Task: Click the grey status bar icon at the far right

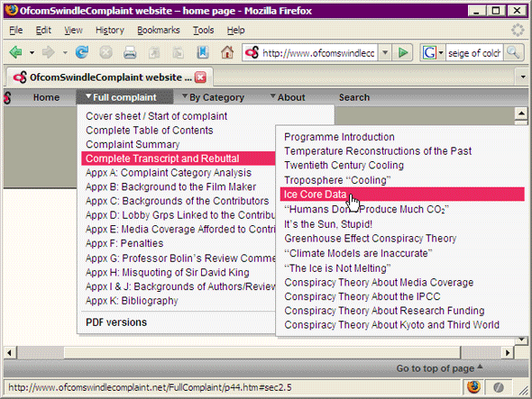Action: (498, 387)
